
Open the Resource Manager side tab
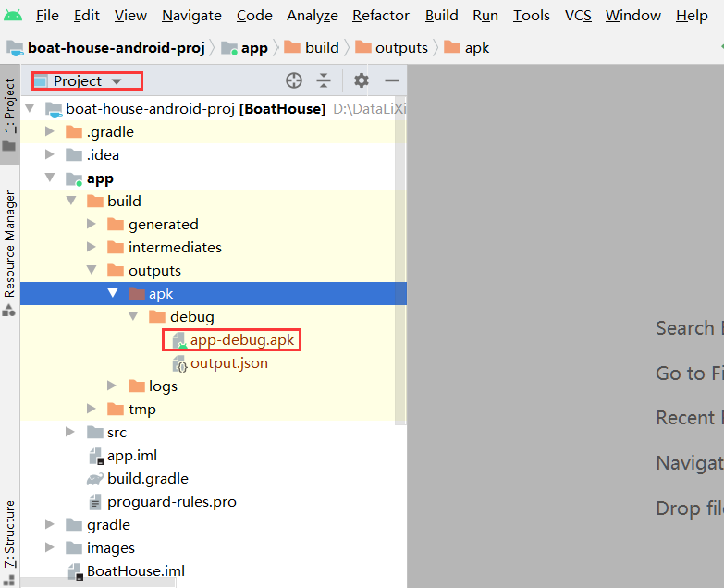[x=9, y=252]
